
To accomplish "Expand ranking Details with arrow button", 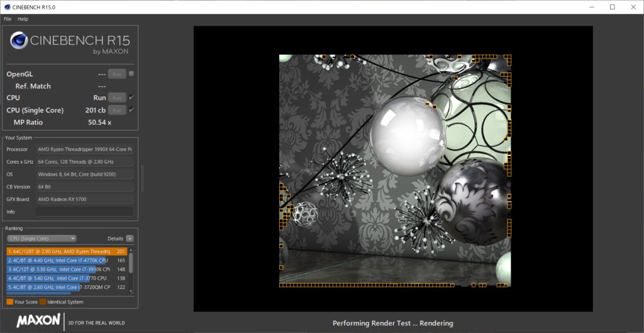I will tap(130, 239).
